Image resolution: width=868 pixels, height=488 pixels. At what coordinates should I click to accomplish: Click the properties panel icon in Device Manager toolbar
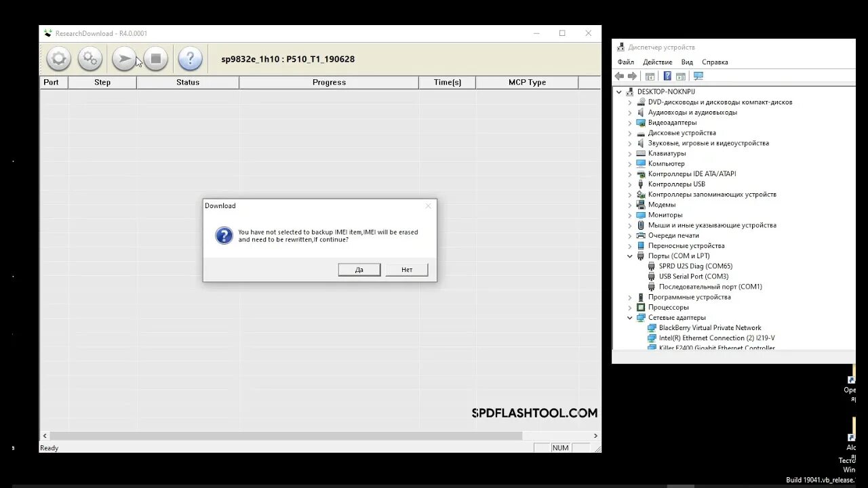(681, 76)
